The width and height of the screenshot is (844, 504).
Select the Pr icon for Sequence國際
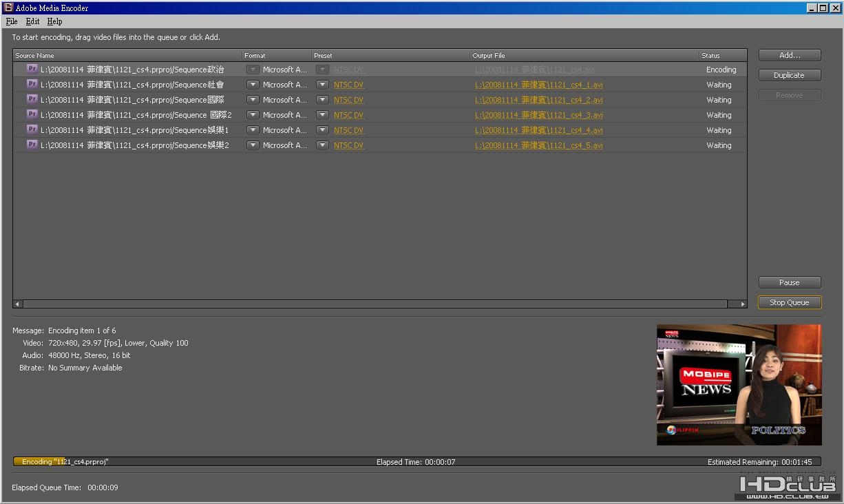click(x=32, y=99)
